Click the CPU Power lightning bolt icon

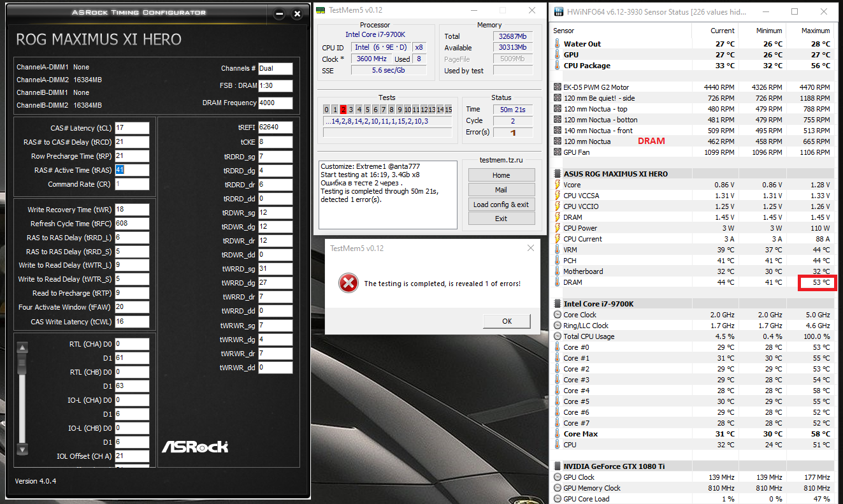(x=557, y=228)
